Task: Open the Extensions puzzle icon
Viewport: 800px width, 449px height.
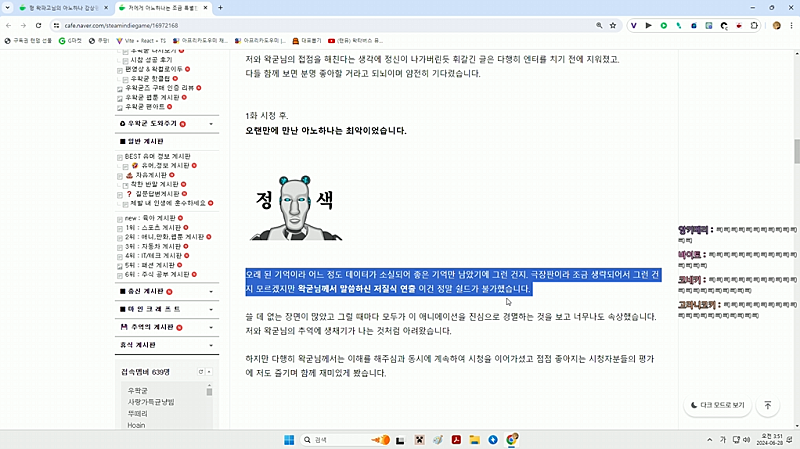Action: tap(754, 26)
